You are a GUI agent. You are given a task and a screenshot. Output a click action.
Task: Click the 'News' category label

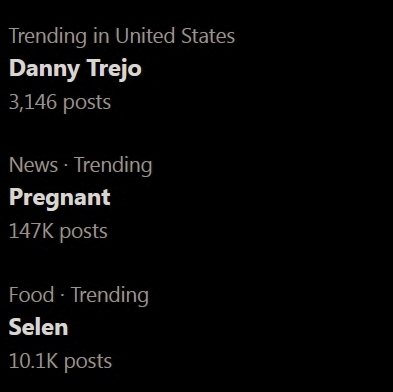coord(33,165)
